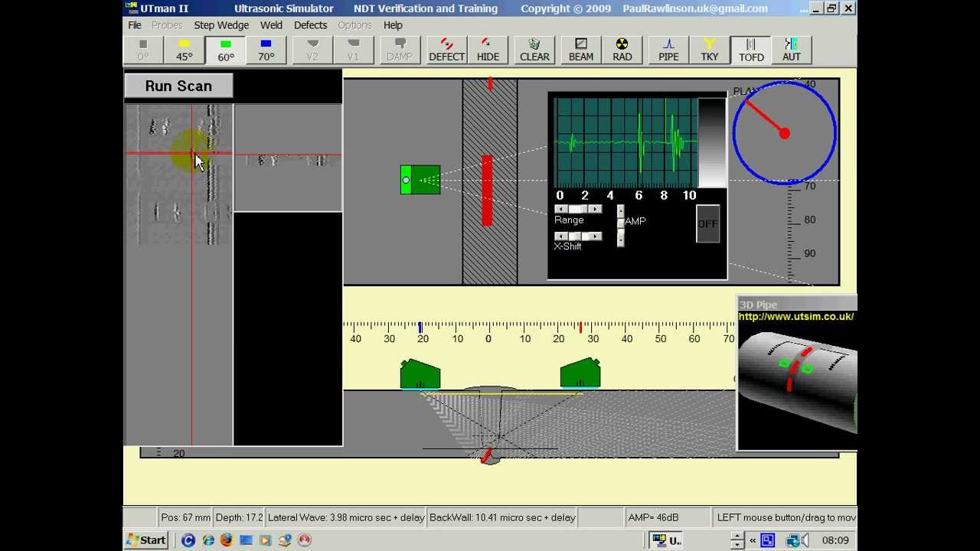Select the AUT scan button
This screenshot has height=551, width=980.
(792, 50)
